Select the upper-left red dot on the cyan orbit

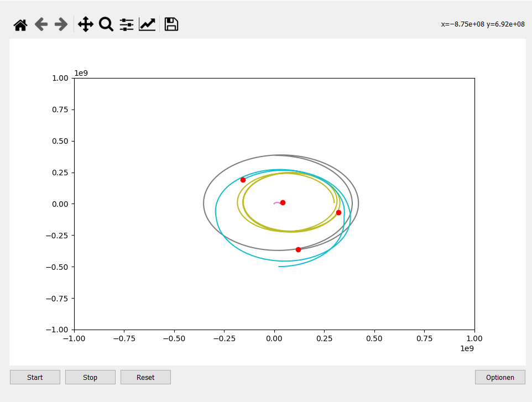point(243,180)
